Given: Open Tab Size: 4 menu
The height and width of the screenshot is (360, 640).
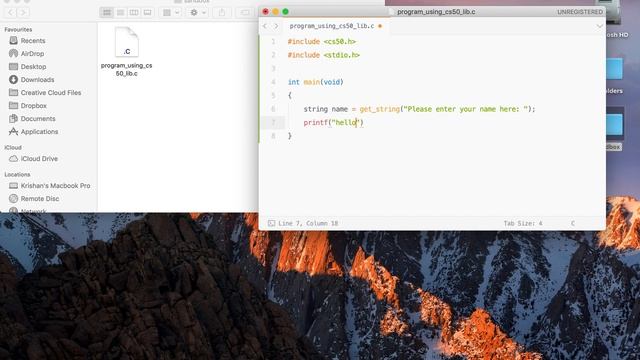Looking at the screenshot, I should click(x=523, y=223).
